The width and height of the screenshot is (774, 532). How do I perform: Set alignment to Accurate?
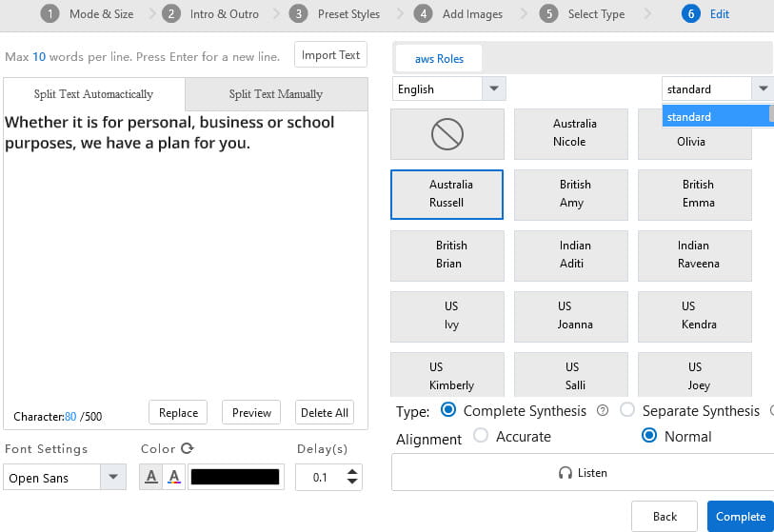click(x=481, y=436)
